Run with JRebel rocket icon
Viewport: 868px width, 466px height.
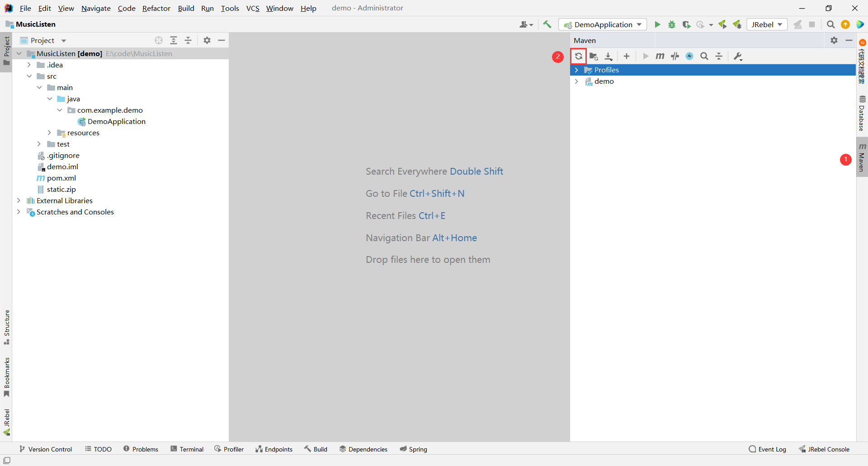[722, 24]
